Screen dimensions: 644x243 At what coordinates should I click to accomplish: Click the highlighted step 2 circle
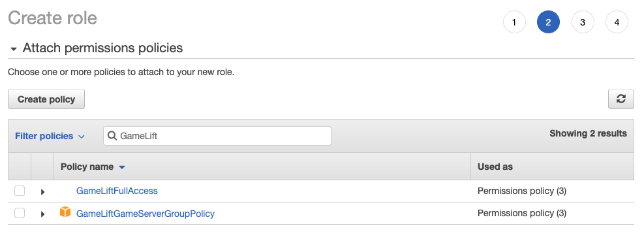point(548,22)
